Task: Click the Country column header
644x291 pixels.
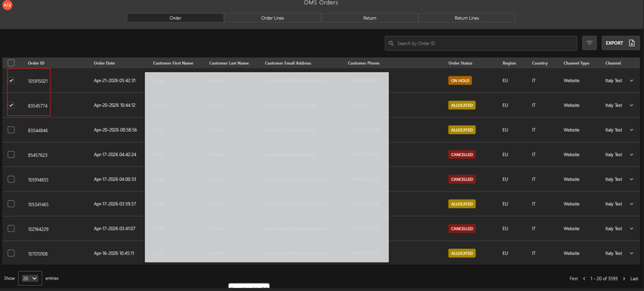Action: pyautogui.click(x=540, y=63)
